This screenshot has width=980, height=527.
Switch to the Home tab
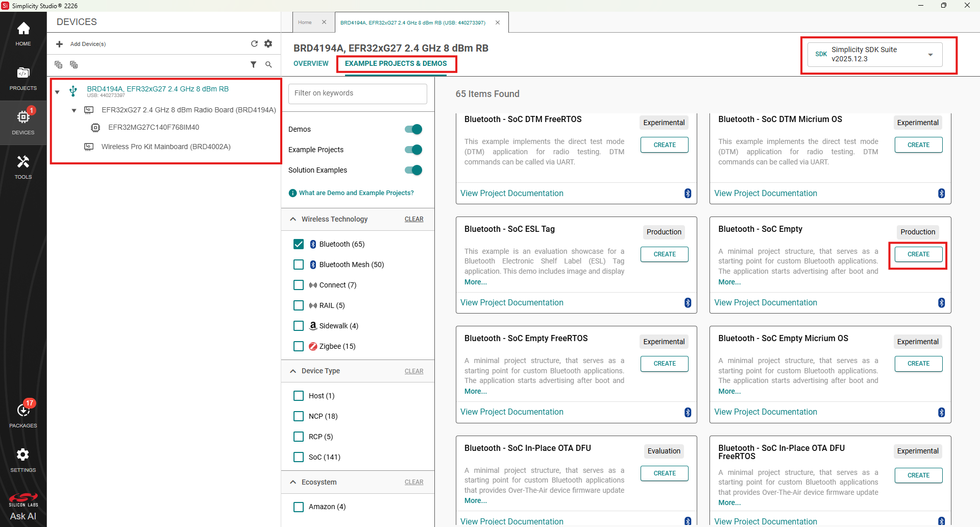305,22
